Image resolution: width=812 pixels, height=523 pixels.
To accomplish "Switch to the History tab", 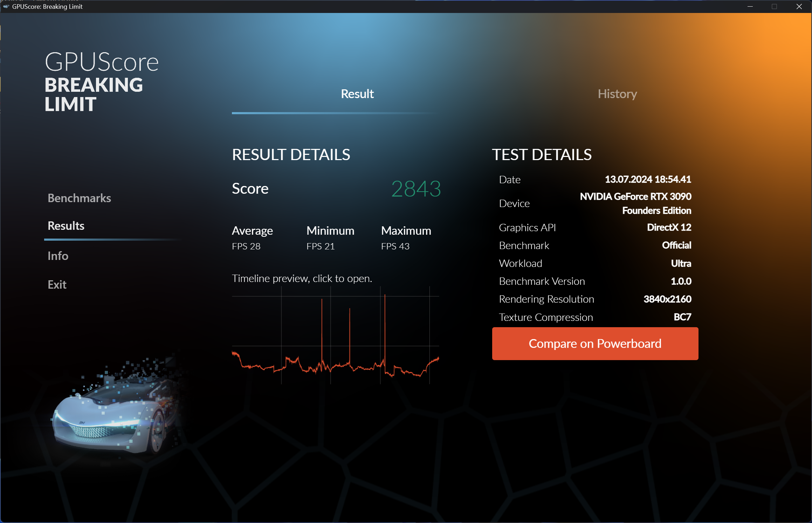I will [617, 94].
